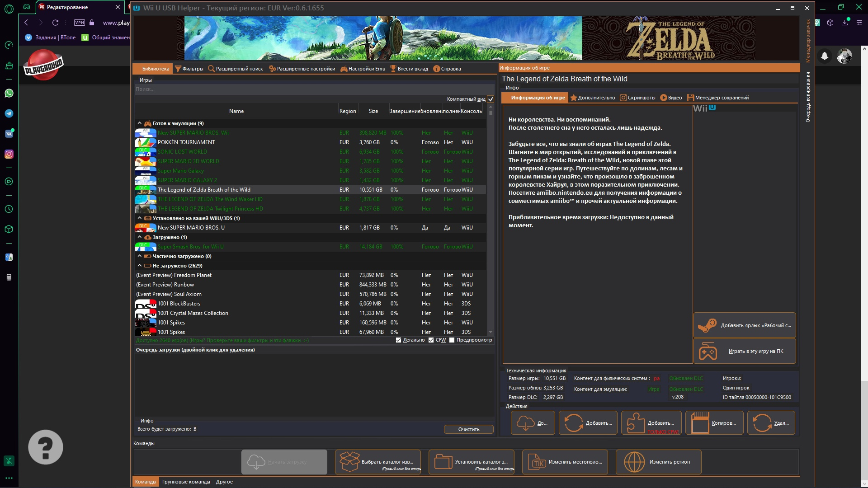The height and width of the screenshot is (488, 868).
Task: Open «Расширенные настройки»
Action: [302, 69]
